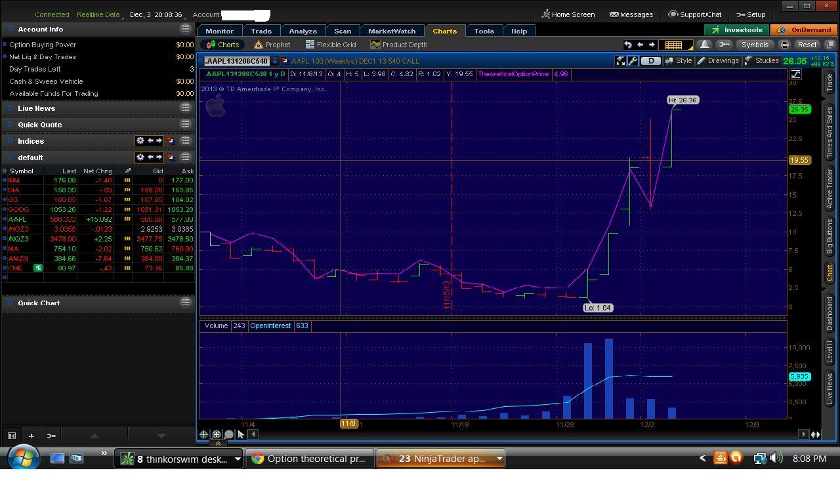Image resolution: width=840 pixels, height=504 pixels.
Task: Open the symbol selector dropdown arrow
Action: 275,60
